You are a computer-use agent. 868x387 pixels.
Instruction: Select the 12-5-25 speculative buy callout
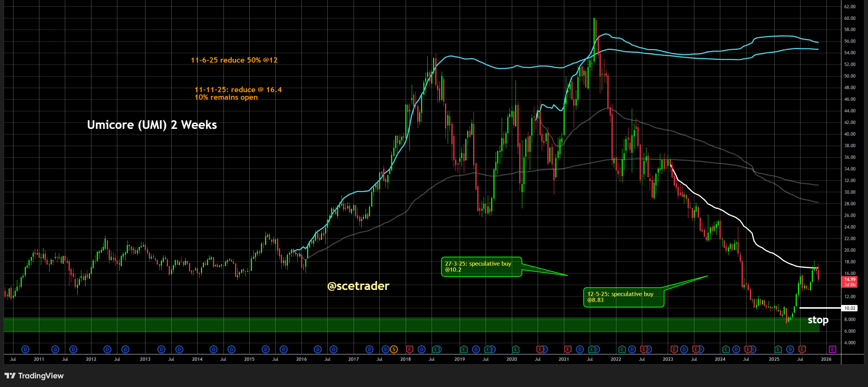coord(623,297)
